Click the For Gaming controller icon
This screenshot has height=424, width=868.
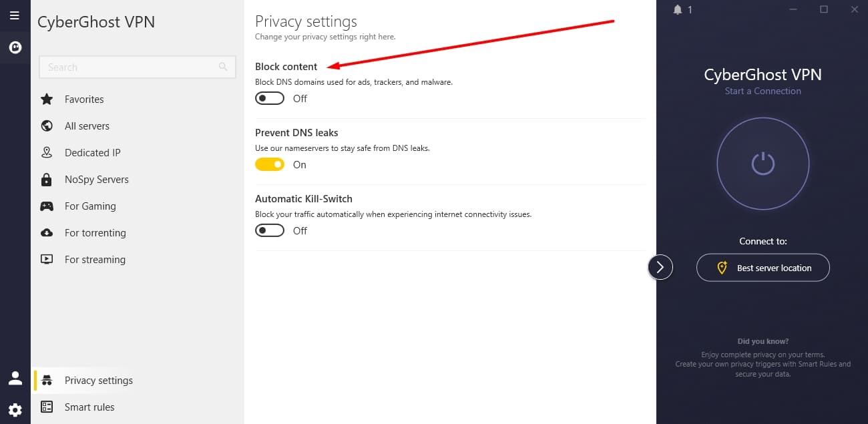47,206
